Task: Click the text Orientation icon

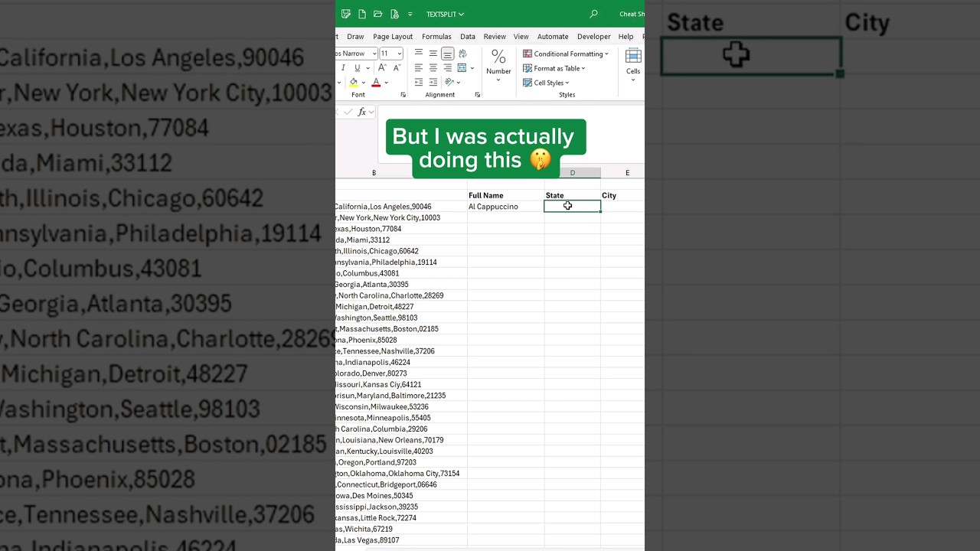Action: pyautogui.click(x=449, y=83)
